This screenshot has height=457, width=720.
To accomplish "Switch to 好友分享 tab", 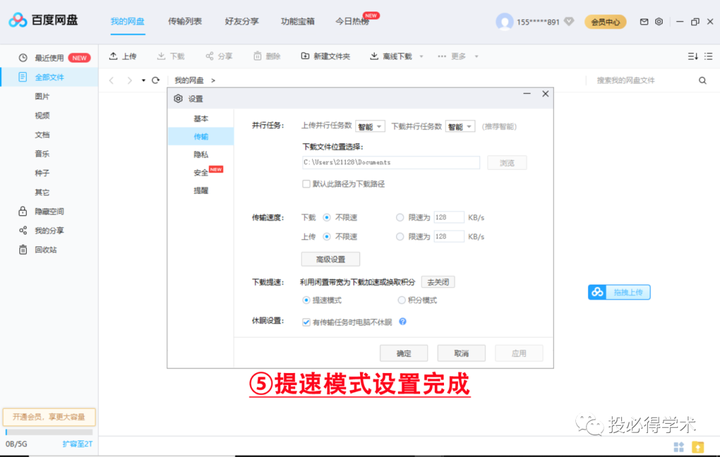I will (x=242, y=22).
